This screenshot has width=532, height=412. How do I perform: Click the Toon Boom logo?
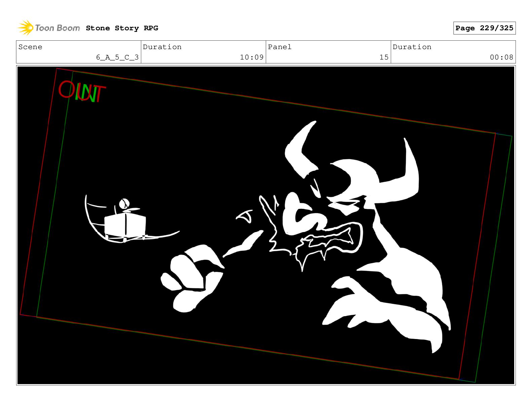tap(48, 28)
